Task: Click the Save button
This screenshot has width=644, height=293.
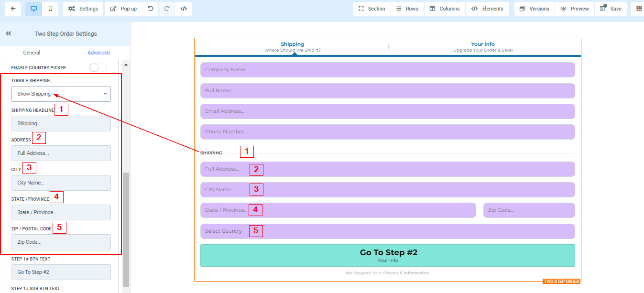Action: pyautogui.click(x=611, y=9)
